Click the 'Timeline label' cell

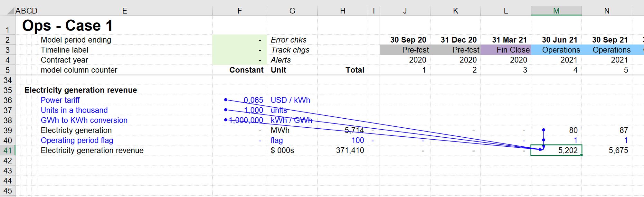click(64, 50)
